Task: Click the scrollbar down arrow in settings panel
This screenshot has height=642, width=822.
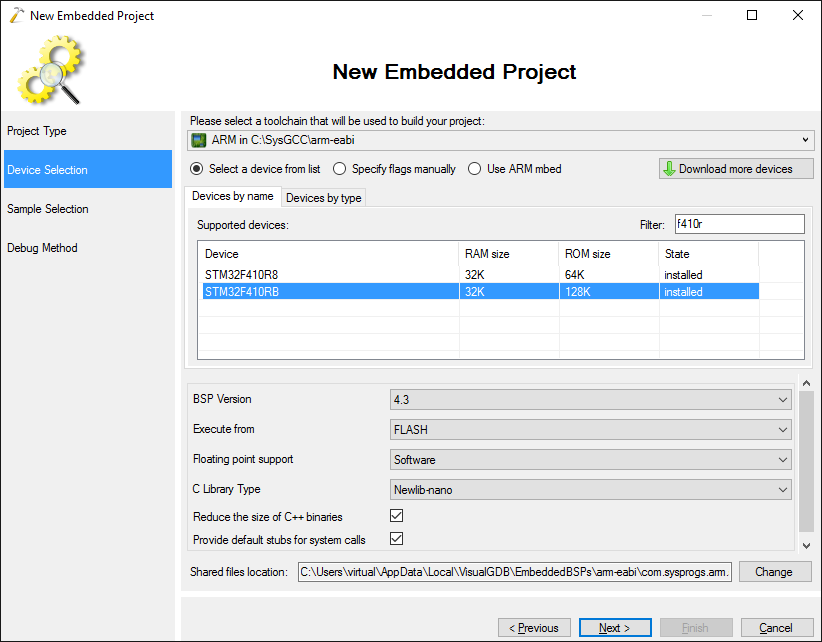Action: coord(806,546)
